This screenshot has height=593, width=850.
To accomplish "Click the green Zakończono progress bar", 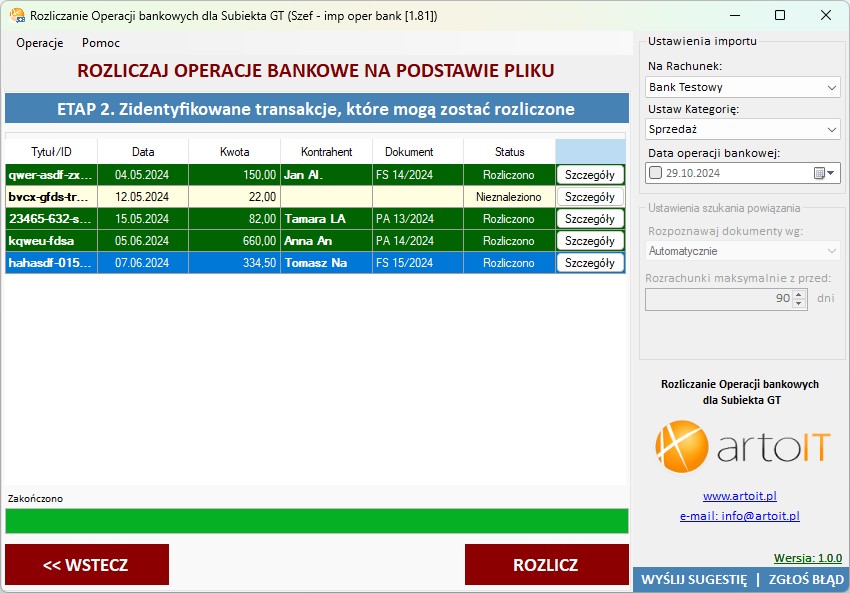I will coord(316,521).
